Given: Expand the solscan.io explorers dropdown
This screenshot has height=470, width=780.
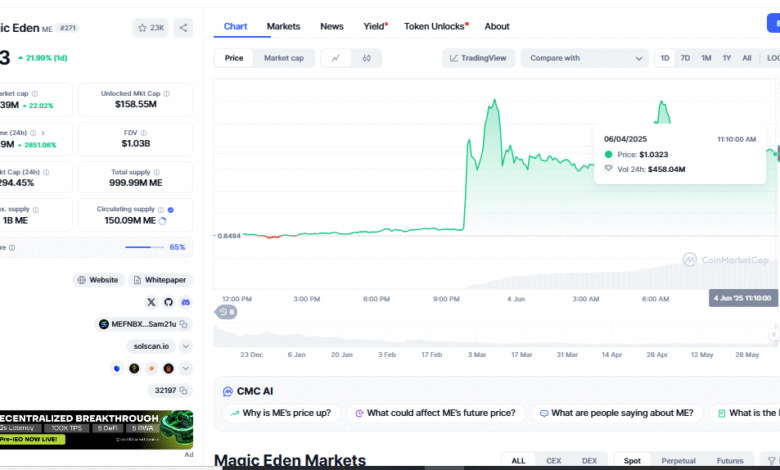Looking at the screenshot, I should pyautogui.click(x=186, y=346).
